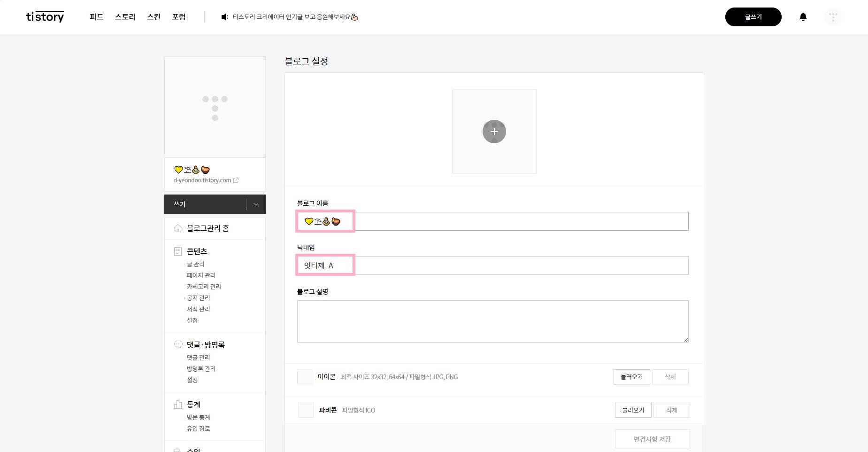Go to 블로그관리 홈
This screenshot has height=452, width=868.
pyautogui.click(x=208, y=228)
